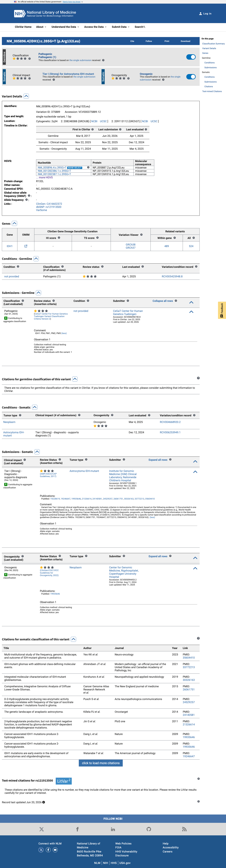226x868 pixels.
Task: Click help icon beside Germline Classification stars
Action: pyautogui.click(x=29, y=59)
